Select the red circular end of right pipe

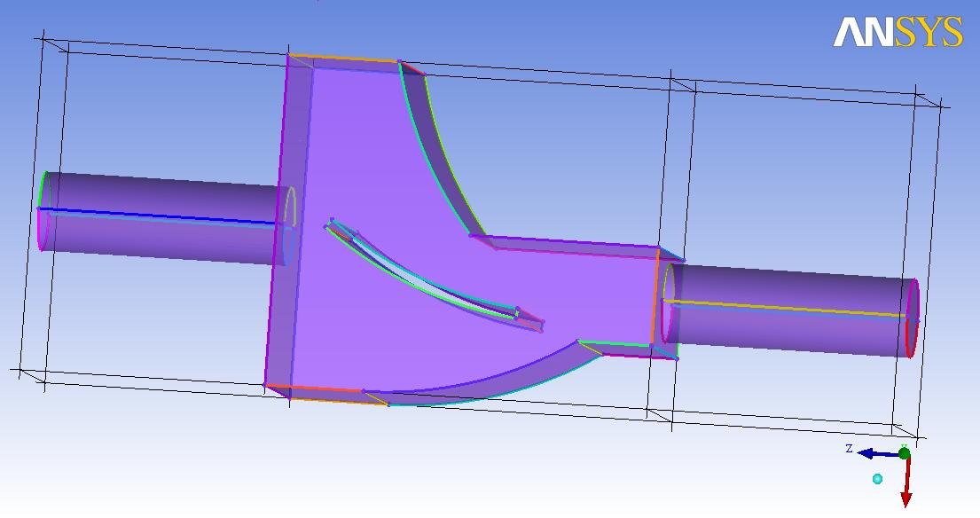[914, 318]
